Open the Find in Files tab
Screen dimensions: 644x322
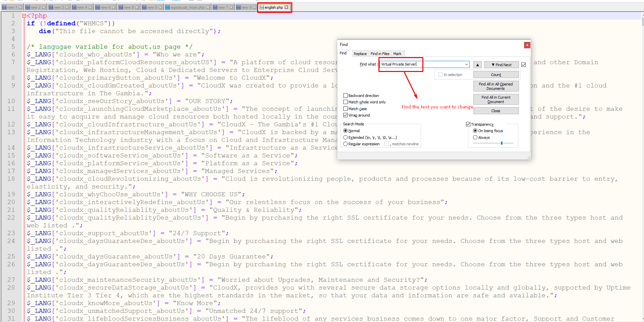(x=380, y=54)
